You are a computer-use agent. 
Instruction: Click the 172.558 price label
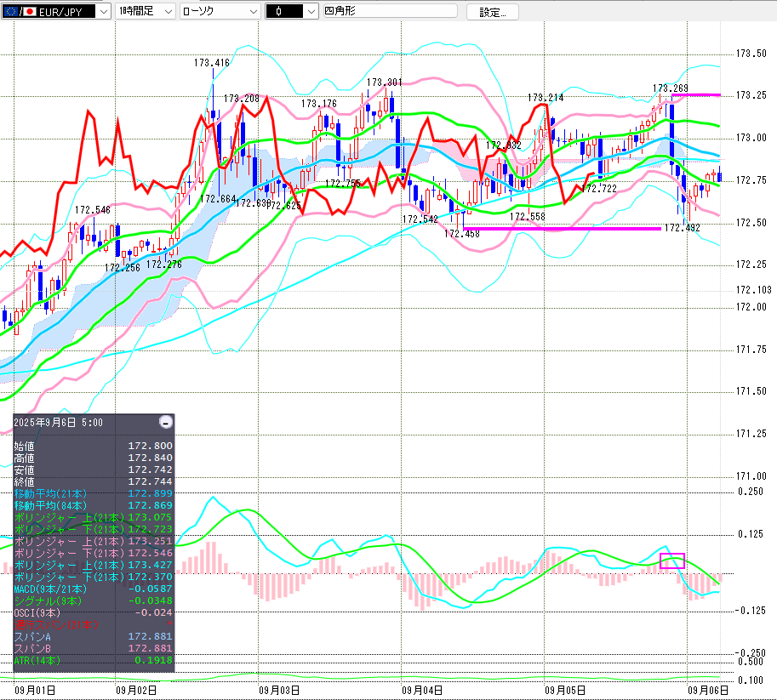pos(528,217)
